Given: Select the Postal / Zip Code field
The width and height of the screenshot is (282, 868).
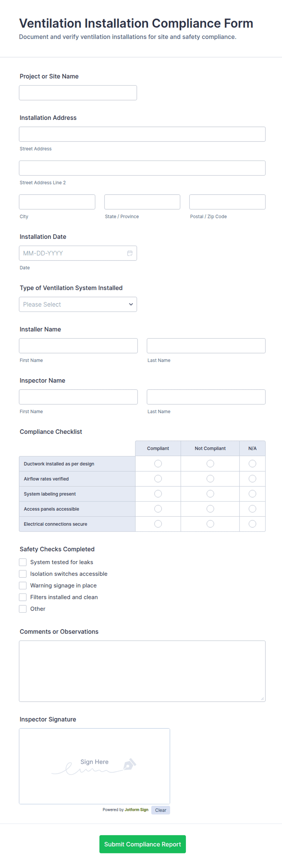Looking at the screenshot, I should (227, 202).
